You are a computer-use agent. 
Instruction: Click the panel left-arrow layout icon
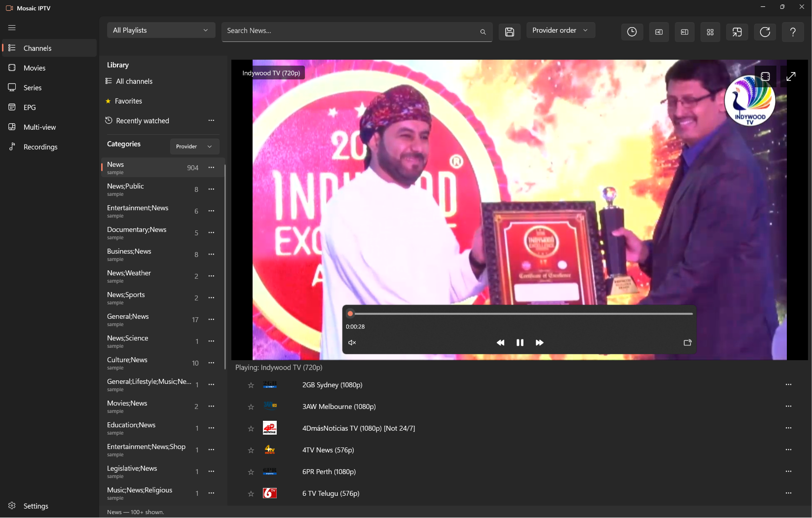pyautogui.click(x=685, y=32)
